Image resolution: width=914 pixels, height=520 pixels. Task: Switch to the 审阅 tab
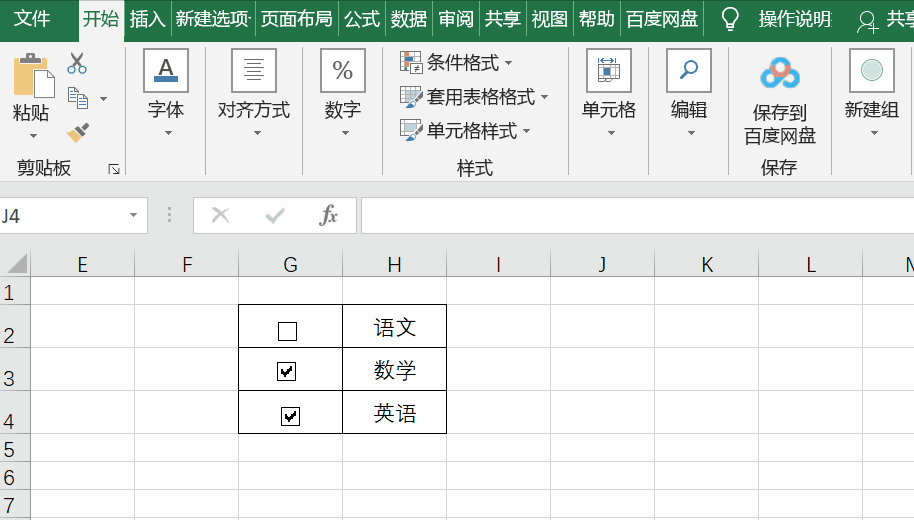(x=456, y=19)
